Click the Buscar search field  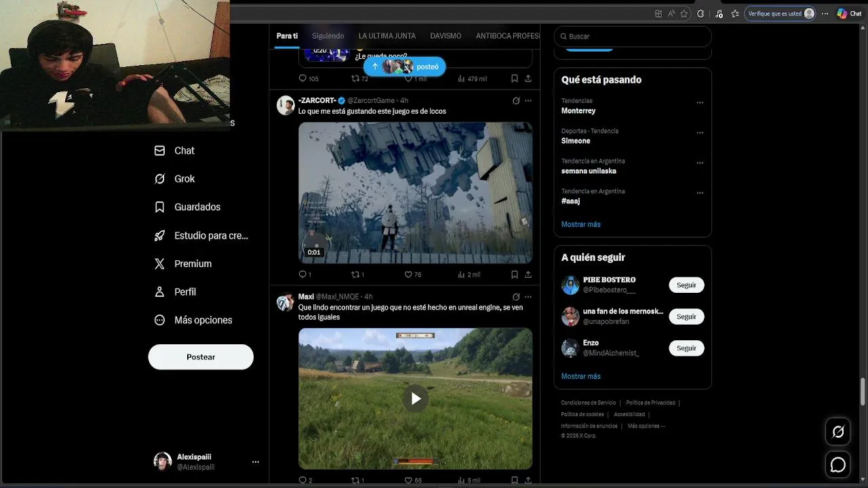(633, 36)
